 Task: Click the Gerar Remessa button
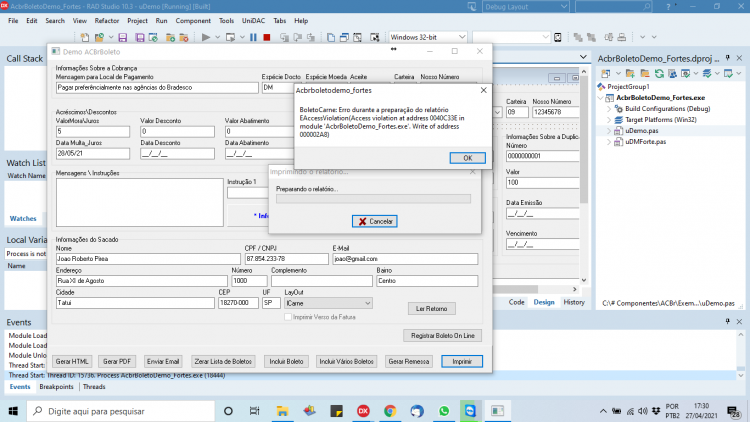408,361
